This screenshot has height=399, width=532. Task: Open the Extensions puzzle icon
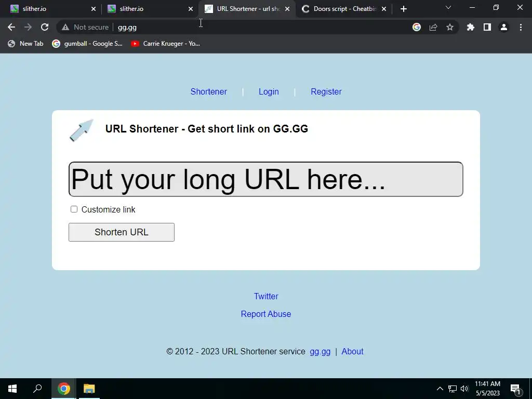click(x=471, y=27)
